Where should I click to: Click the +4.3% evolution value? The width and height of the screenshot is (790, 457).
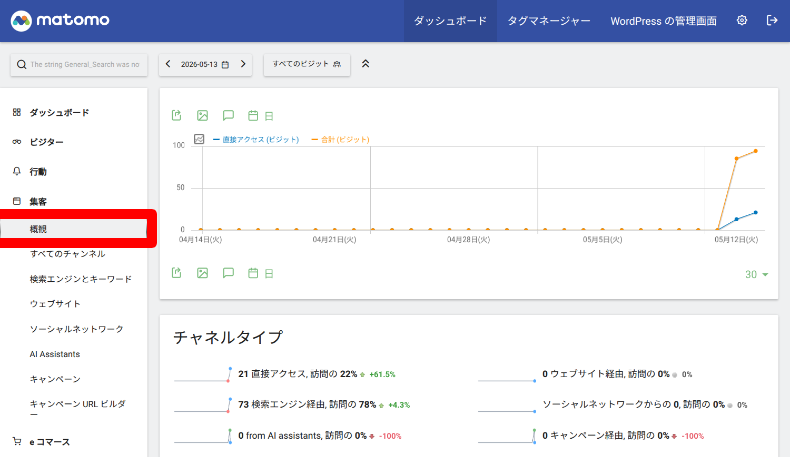pyautogui.click(x=399, y=405)
